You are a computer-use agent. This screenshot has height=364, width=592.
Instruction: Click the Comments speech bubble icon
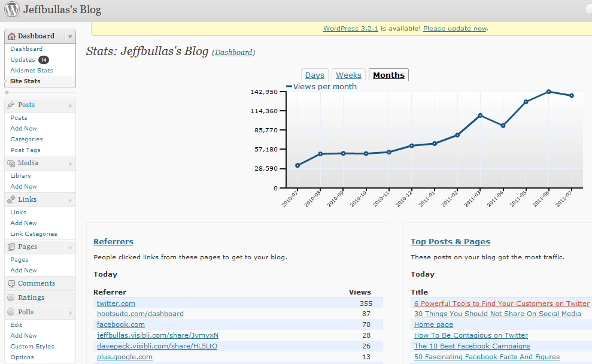click(11, 284)
